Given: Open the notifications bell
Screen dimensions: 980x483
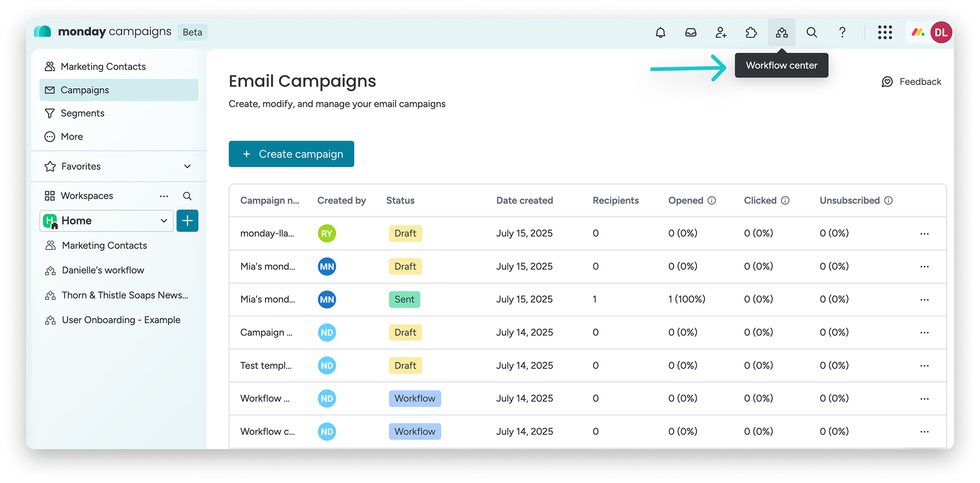Looking at the screenshot, I should click(660, 32).
